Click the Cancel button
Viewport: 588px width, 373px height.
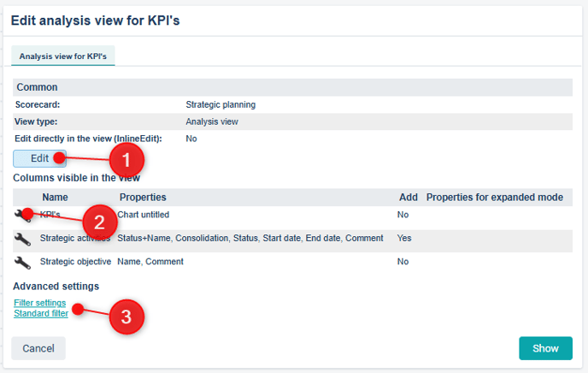click(x=38, y=348)
